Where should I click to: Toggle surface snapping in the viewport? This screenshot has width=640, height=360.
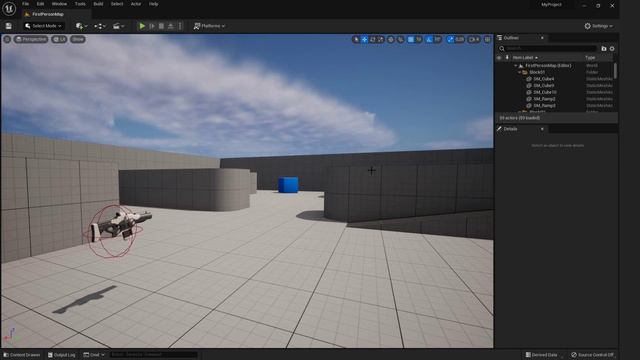click(400, 39)
